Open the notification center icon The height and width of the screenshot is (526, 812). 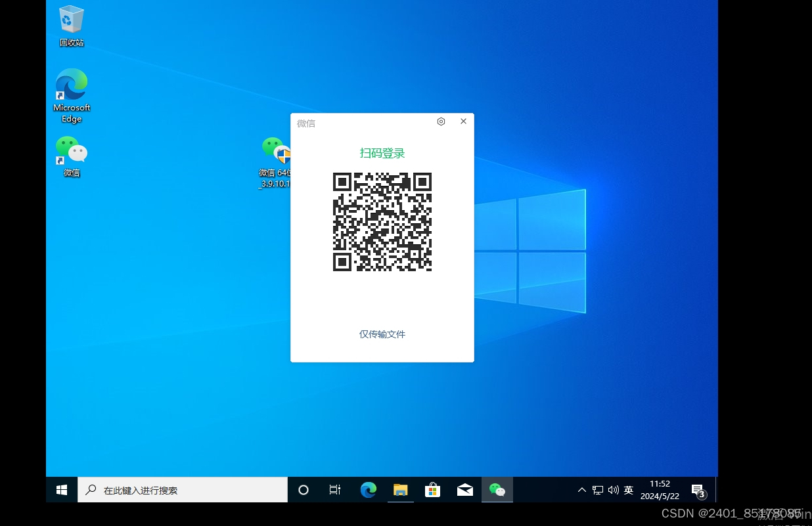click(698, 490)
